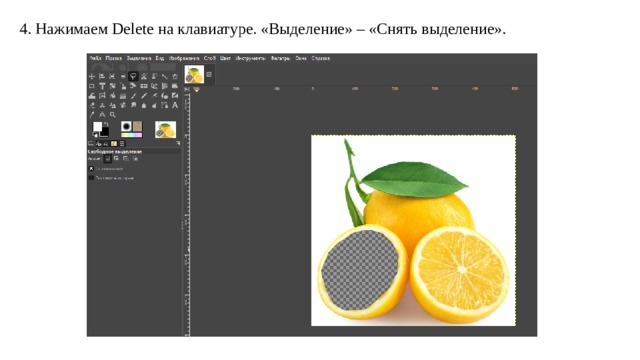Open the Вид menu
The height and width of the screenshot is (360, 640).
(x=160, y=58)
